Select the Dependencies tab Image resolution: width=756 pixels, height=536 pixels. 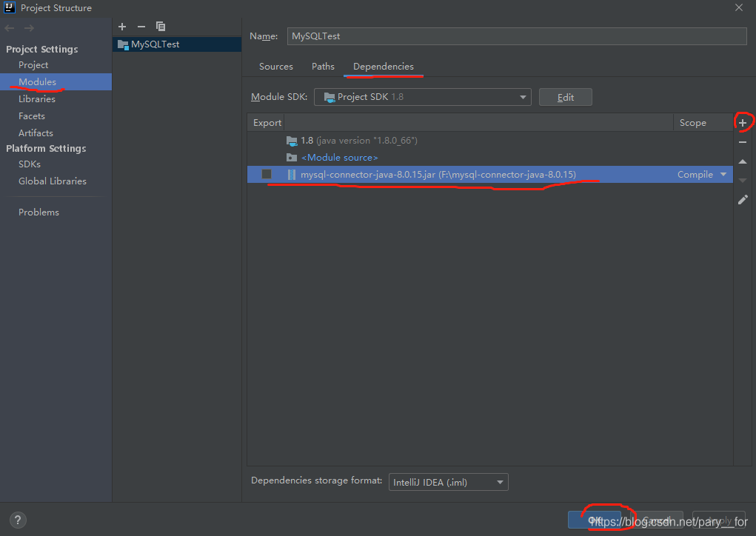tap(384, 67)
